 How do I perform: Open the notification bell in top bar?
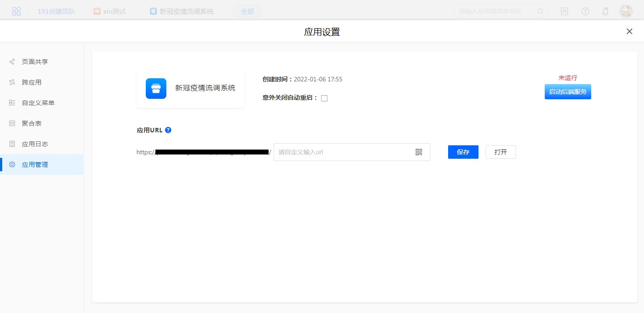pyautogui.click(x=605, y=12)
